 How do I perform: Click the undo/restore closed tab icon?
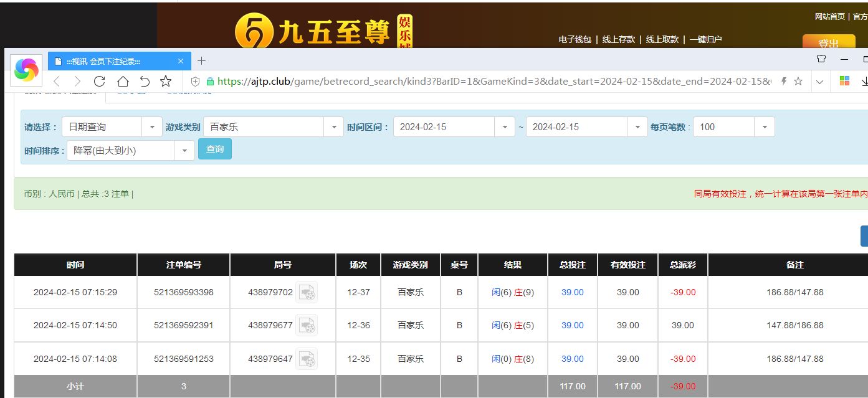145,82
